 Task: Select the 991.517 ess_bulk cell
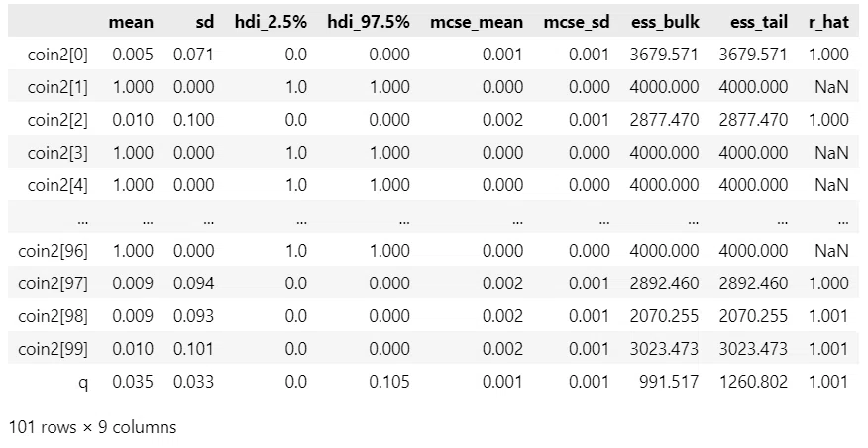[x=669, y=381]
